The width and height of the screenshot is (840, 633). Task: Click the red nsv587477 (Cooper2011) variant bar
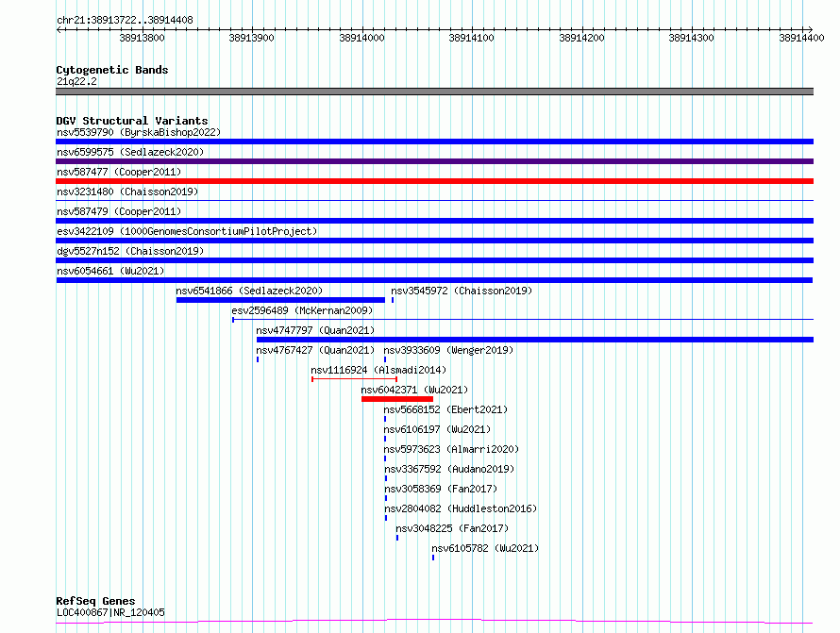tap(434, 181)
